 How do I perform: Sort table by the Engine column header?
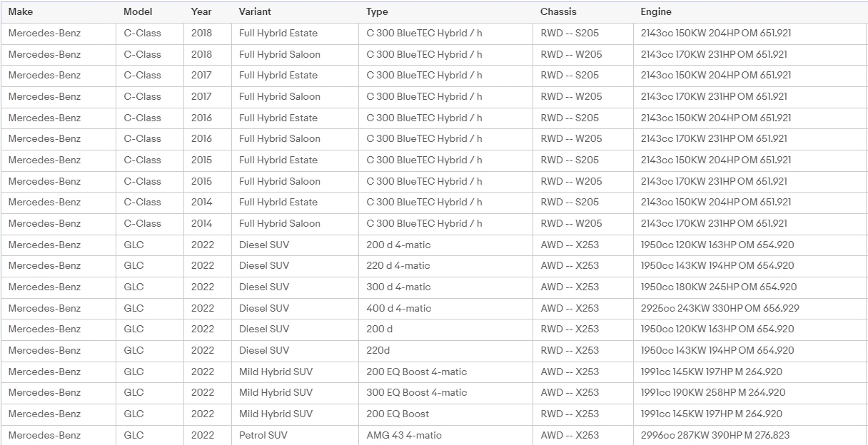(655, 11)
